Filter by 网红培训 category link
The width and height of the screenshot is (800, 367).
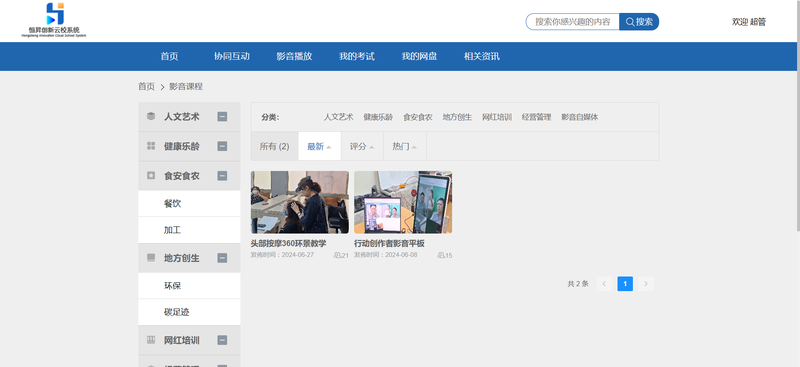tap(497, 117)
